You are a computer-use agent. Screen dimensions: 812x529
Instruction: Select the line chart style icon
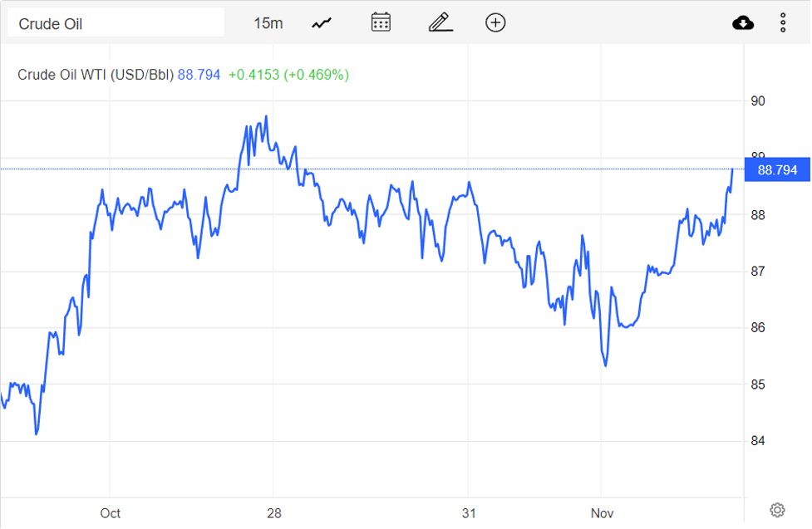[320, 22]
